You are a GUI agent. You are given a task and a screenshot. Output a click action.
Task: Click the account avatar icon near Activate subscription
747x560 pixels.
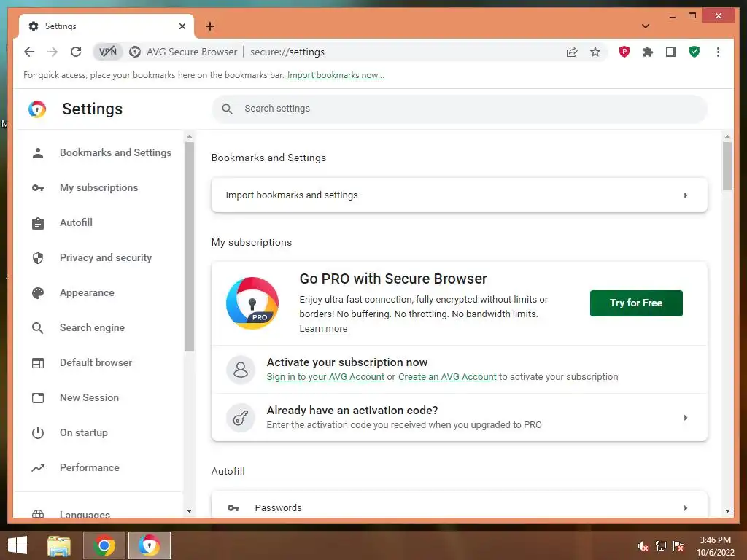tap(241, 370)
